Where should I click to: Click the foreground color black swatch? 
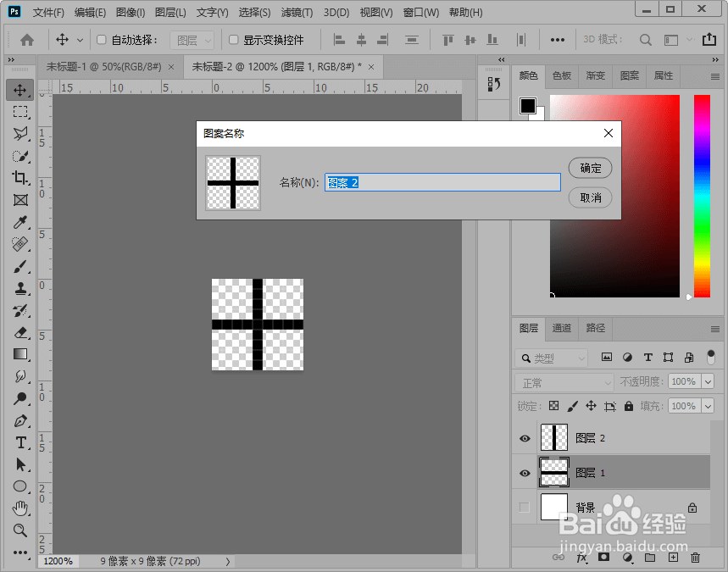[527, 106]
